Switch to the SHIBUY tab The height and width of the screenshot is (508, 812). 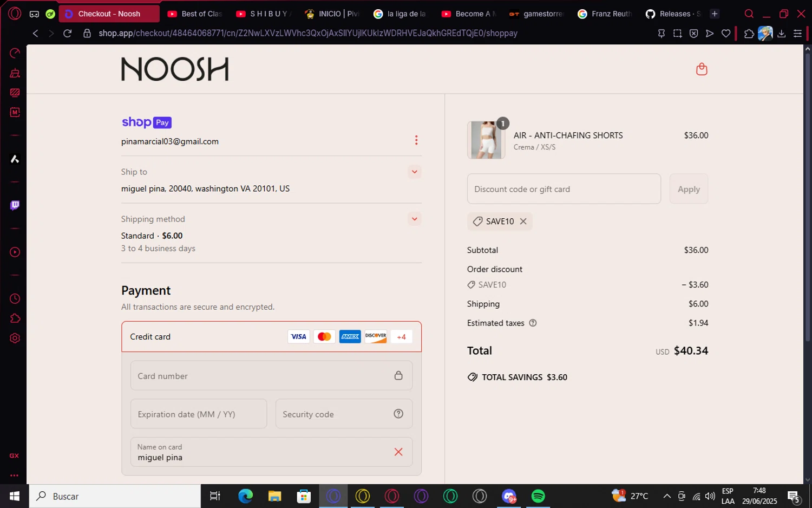(264, 14)
